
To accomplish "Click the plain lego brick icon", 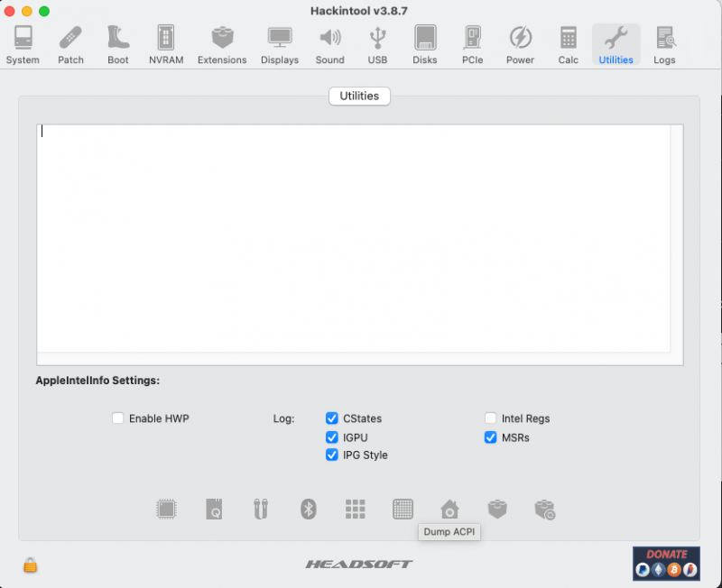I will [x=497, y=509].
